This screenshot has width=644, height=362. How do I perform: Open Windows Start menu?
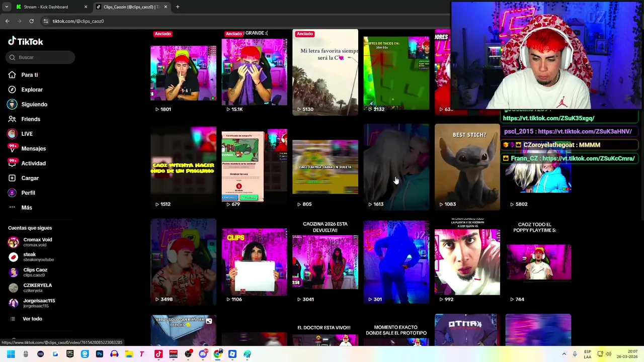(x=11, y=354)
